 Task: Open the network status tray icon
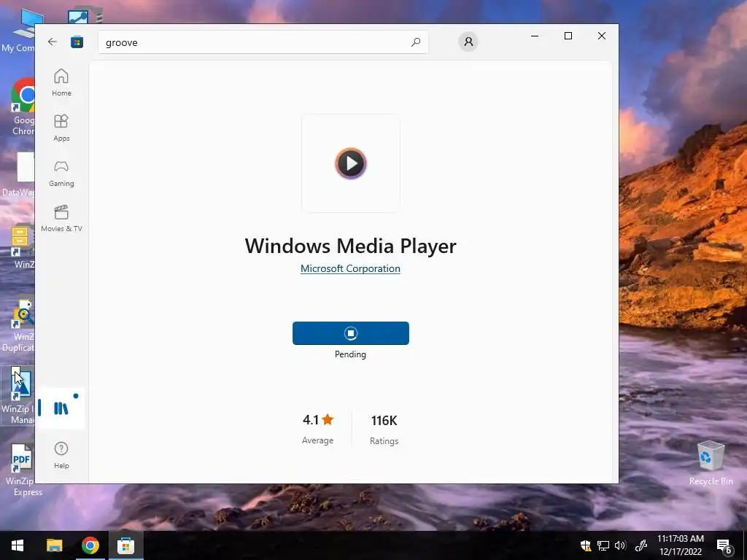tap(603, 545)
